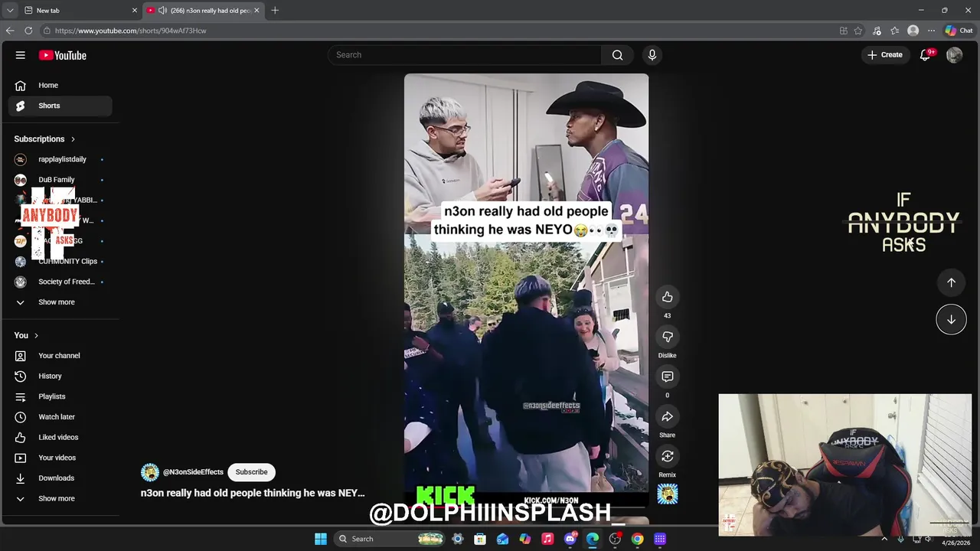Viewport: 980px width, 551px height.
Task: Like this short
Action: click(668, 297)
